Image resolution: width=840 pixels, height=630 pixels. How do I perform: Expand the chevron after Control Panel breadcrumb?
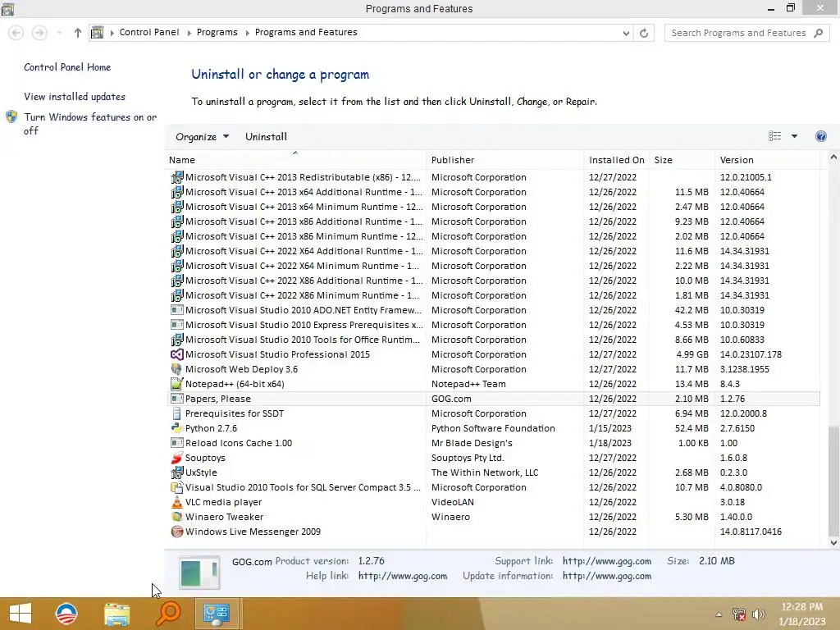(x=189, y=33)
